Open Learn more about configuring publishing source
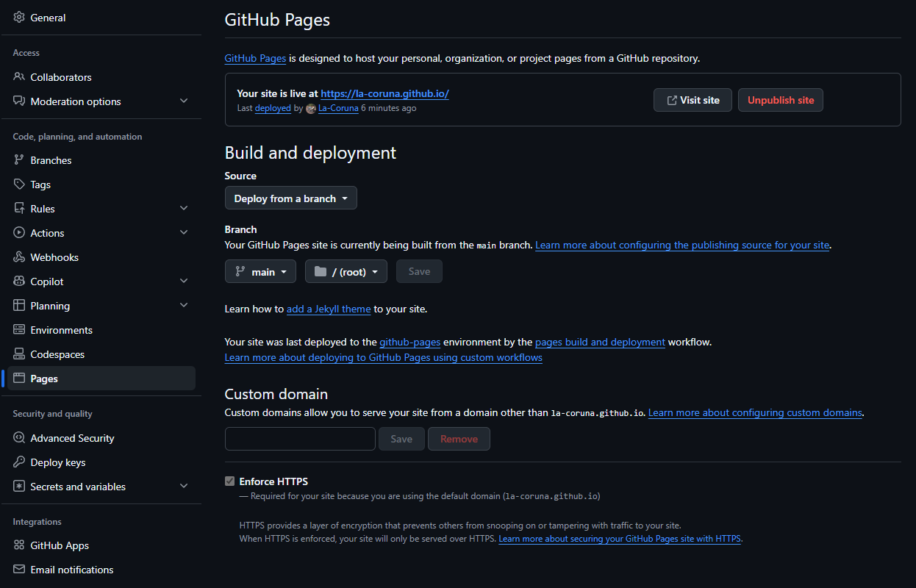Image resolution: width=916 pixels, height=588 pixels. point(683,245)
